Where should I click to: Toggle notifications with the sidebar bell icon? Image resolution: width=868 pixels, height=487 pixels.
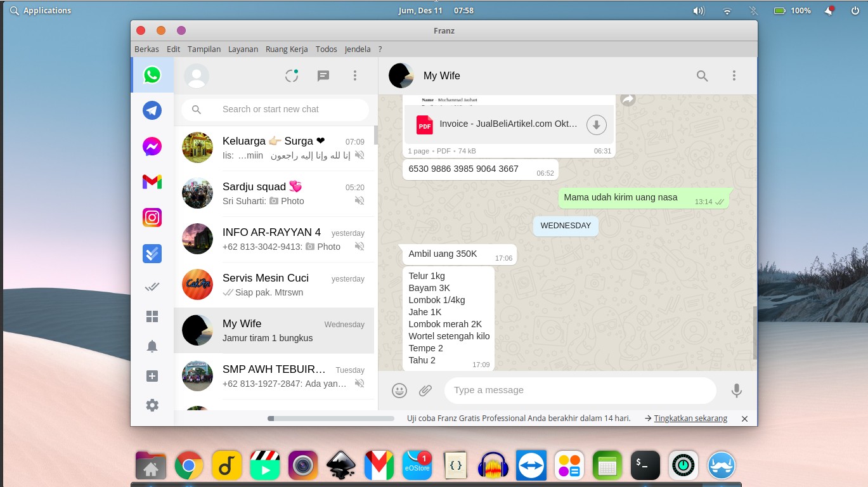(152, 346)
